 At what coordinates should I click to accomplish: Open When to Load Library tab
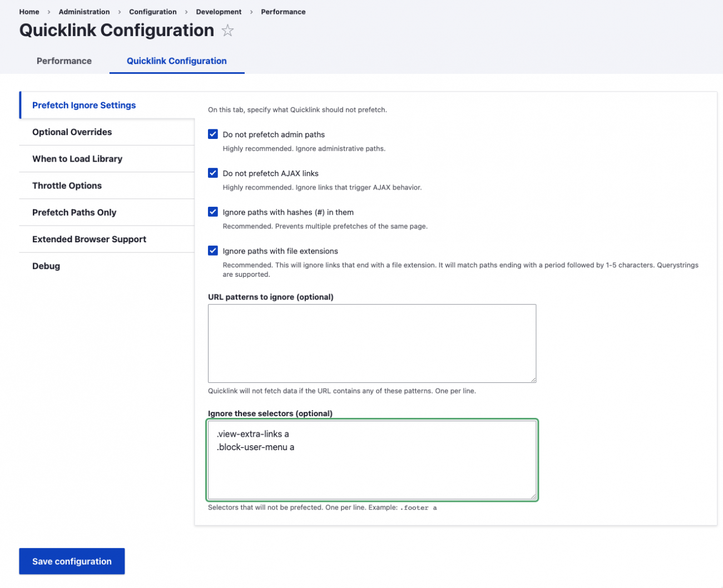(107, 159)
